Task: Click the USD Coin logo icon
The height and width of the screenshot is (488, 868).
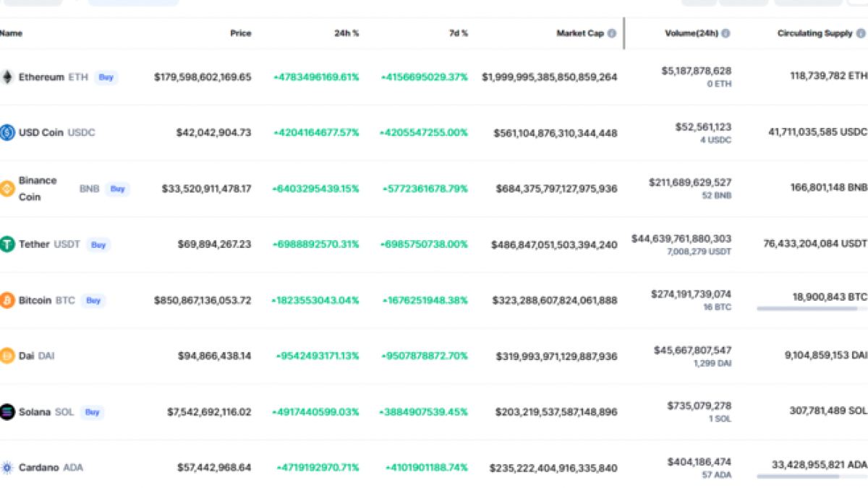Action: [7, 132]
